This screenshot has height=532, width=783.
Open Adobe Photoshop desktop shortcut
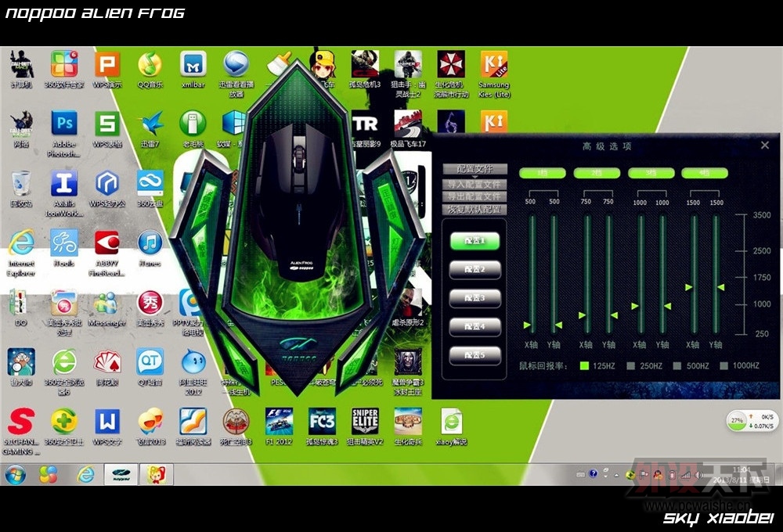point(64,134)
